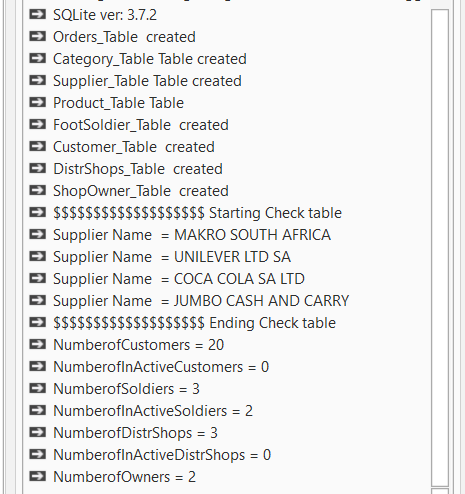Click arrow icon beside NumberofSoldiers = 3

click(37, 389)
